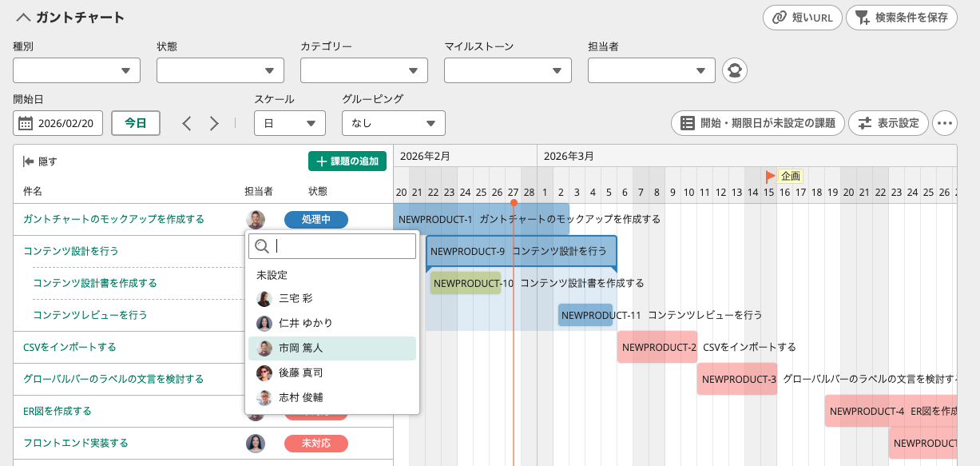
Task: Click the 件名 column header
Action: [33, 192]
